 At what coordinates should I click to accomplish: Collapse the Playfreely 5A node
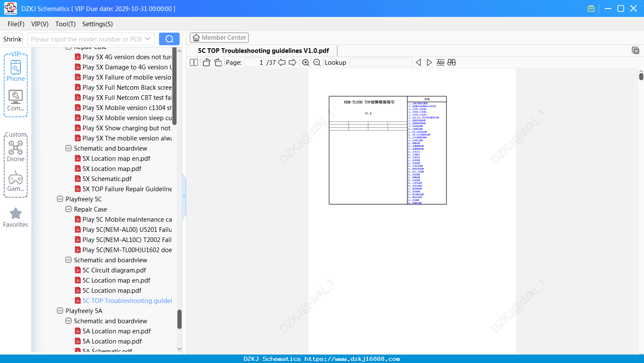(x=60, y=311)
